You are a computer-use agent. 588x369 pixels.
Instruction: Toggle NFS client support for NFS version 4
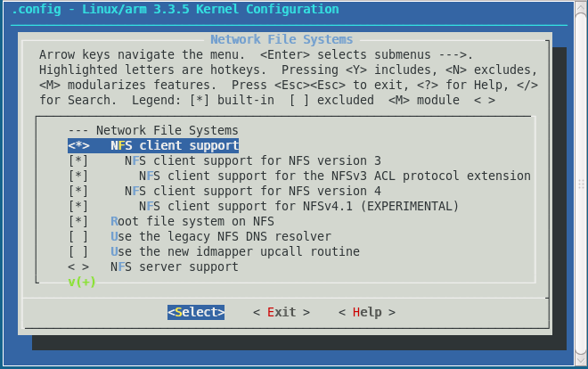(x=225, y=192)
